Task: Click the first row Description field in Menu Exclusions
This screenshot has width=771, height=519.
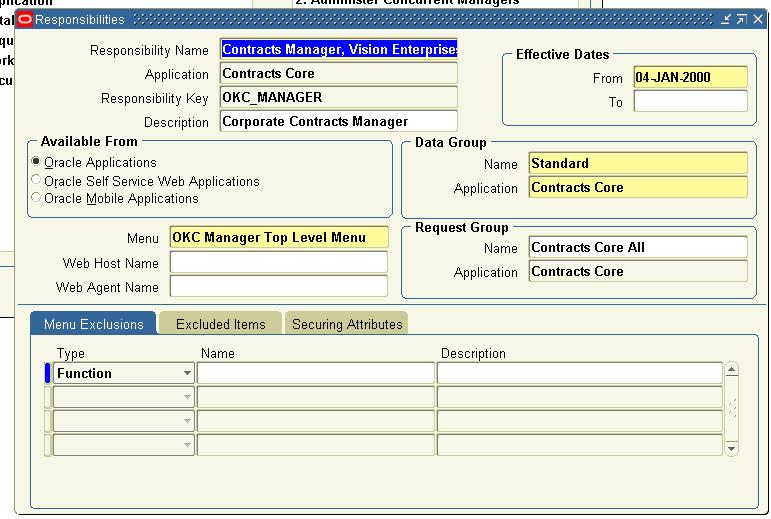Action: (x=580, y=373)
